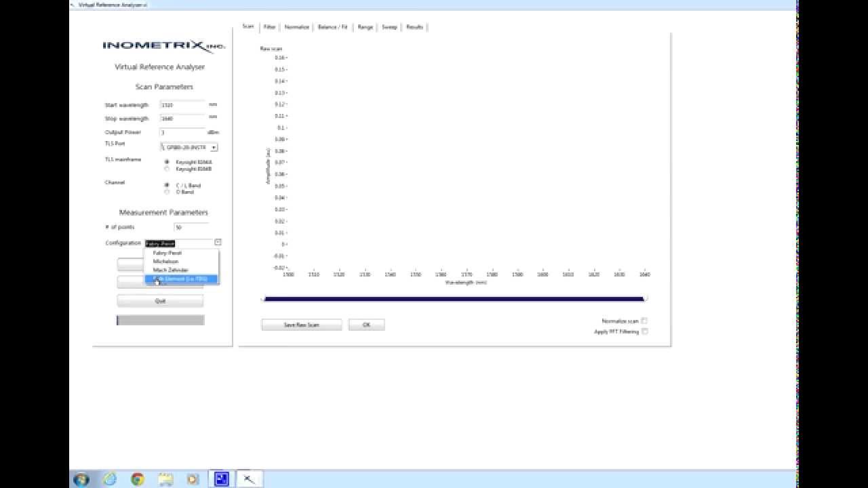
Task: Select Keysight 8164A mainframe radio button
Action: point(167,162)
